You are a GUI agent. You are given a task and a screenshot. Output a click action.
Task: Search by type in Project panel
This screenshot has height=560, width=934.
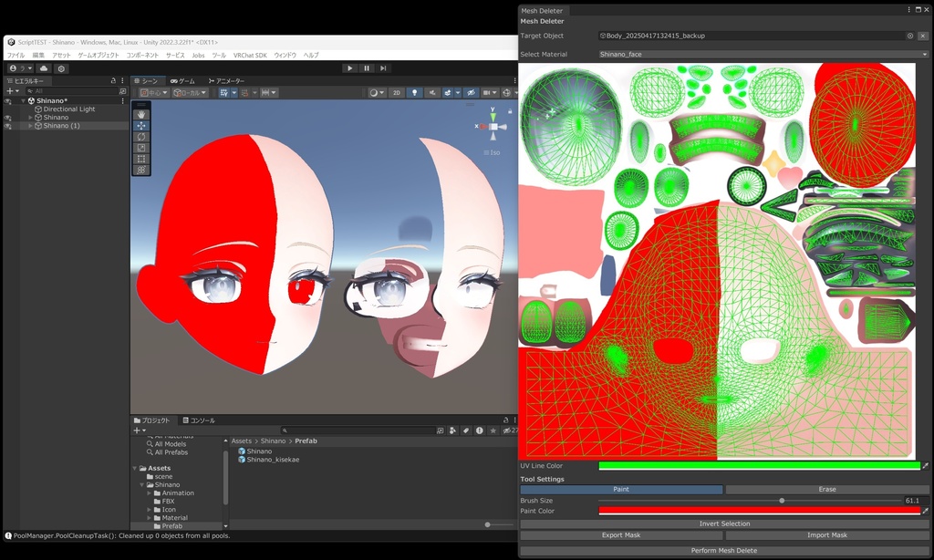tap(452, 430)
